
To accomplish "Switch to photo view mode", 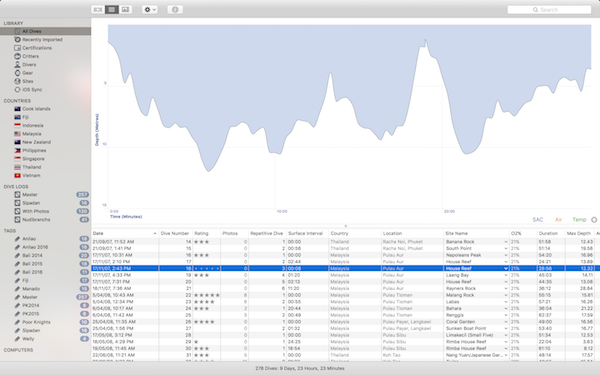I will point(125,10).
